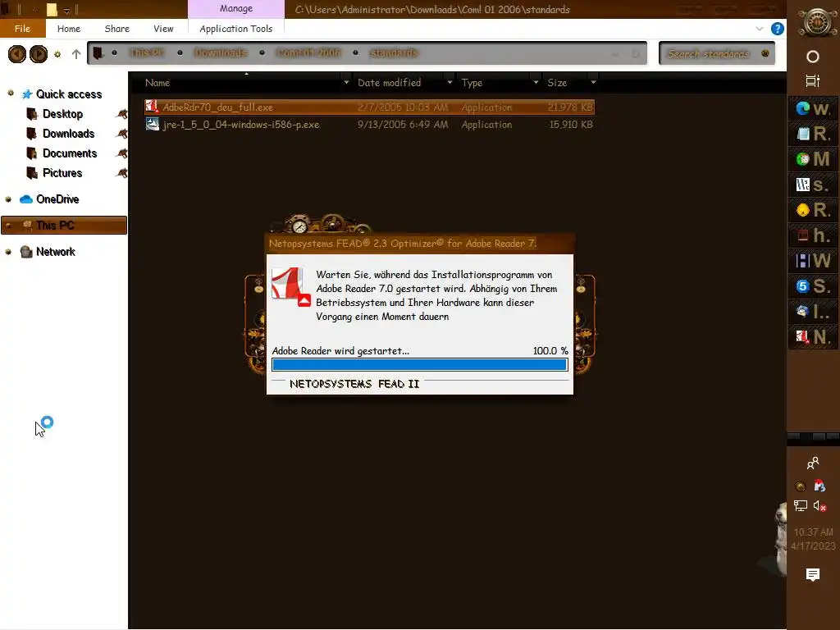This screenshot has height=630, width=840.
Task: Open the clock-icon taskbar item labeled M
Action: [x=813, y=158]
